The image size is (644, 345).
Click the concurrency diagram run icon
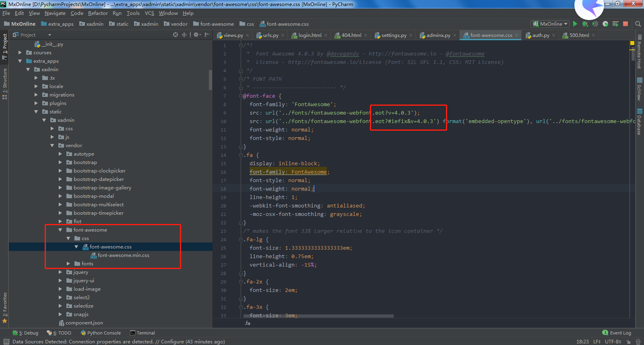tap(615, 24)
